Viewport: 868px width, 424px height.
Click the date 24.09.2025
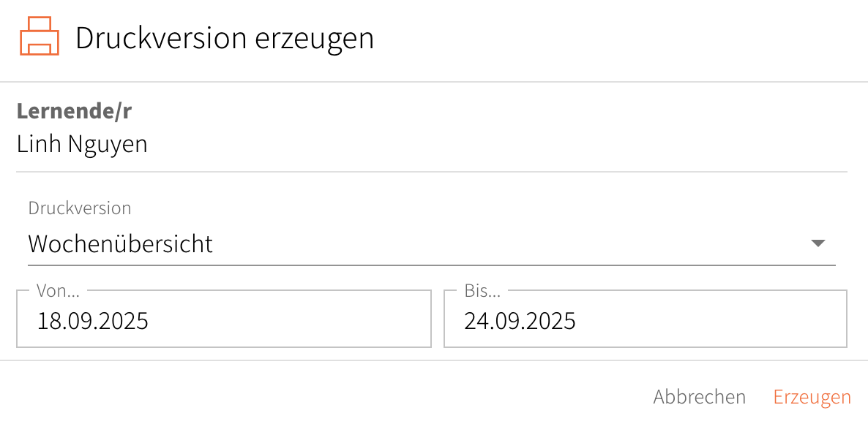(x=520, y=320)
